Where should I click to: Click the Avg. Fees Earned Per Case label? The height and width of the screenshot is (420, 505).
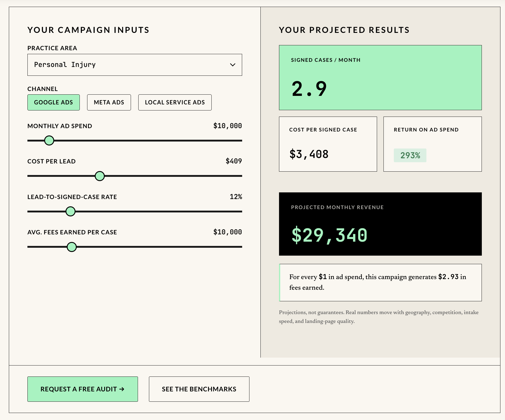point(72,232)
